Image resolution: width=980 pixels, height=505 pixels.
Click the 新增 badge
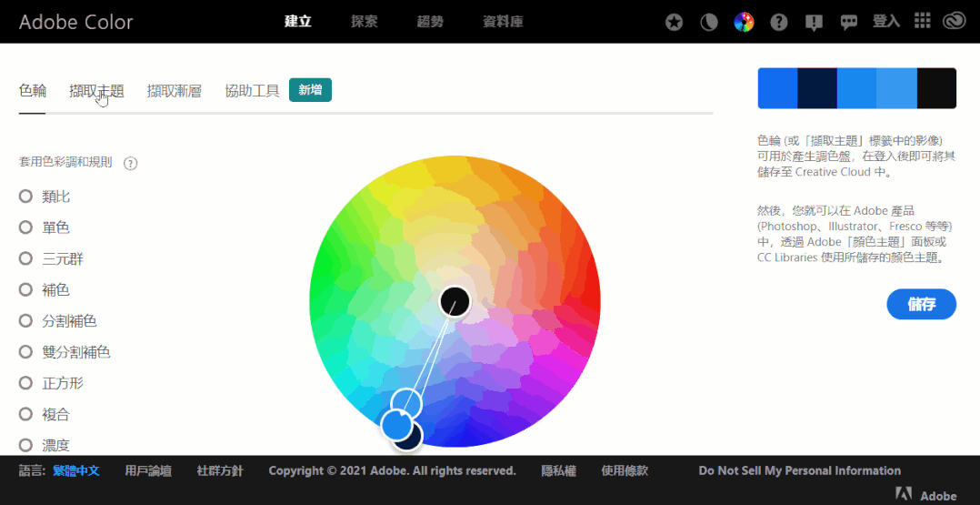310,90
